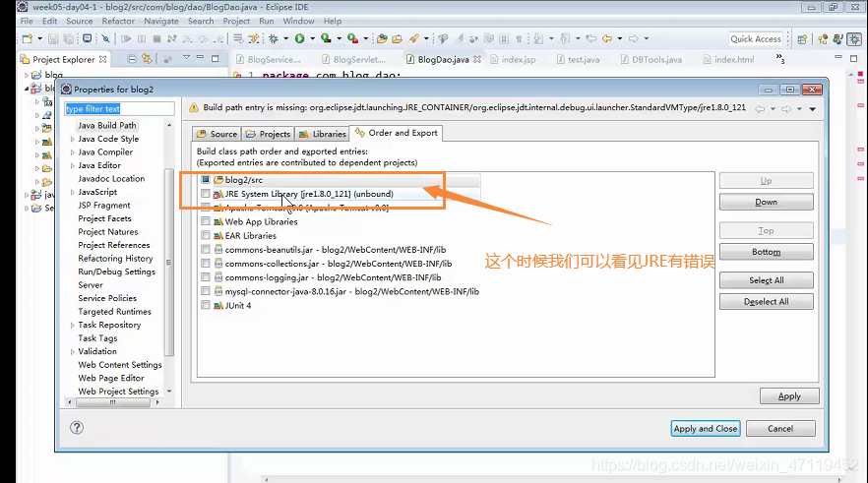The image size is (868, 483).
Task: Open the Window menu
Action: [298, 21]
